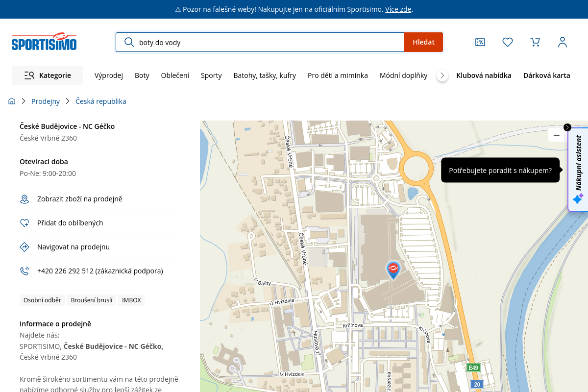Open the discounts percent icon
Screen dimensions: 588x392
click(480, 42)
